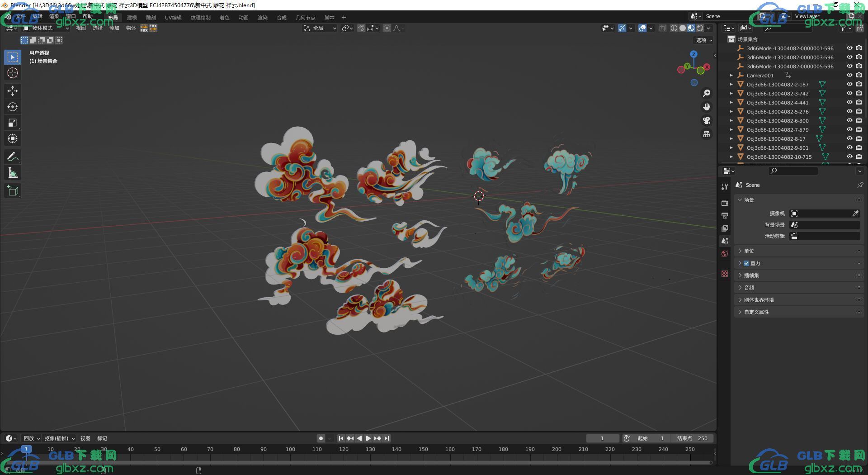Image resolution: width=868 pixels, height=475 pixels.
Task: Open the 全局 transform orientation dropdown
Action: point(320,28)
